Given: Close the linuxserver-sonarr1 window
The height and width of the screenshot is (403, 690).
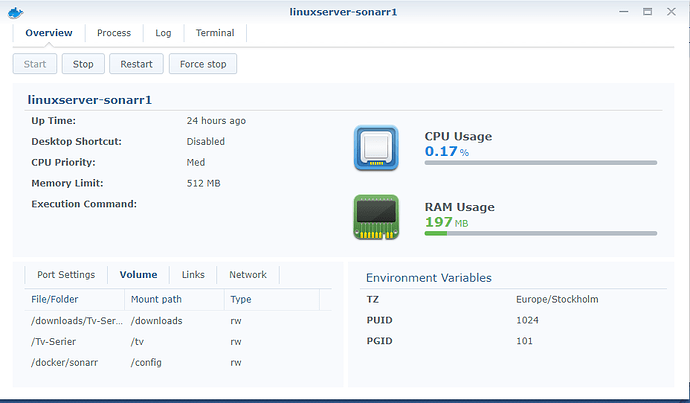Looking at the screenshot, I should click(671, 12).
